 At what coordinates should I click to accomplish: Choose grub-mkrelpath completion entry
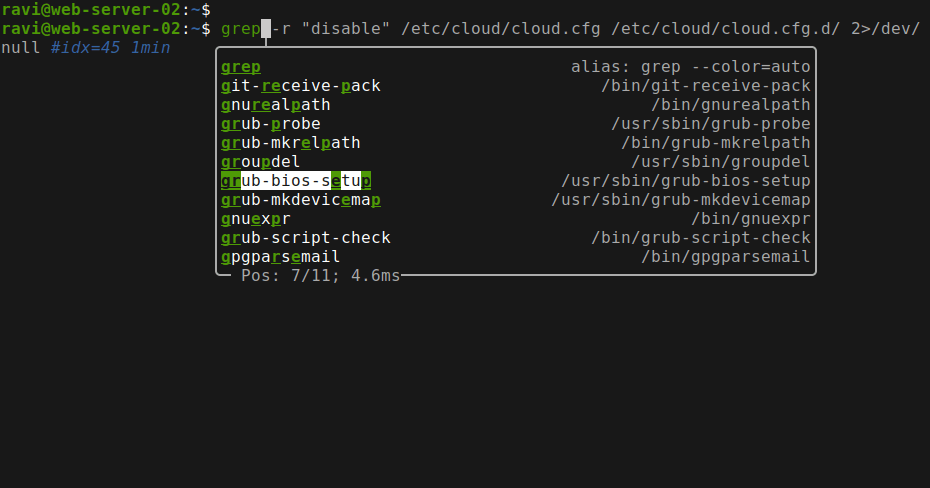(x=515, y=143)
